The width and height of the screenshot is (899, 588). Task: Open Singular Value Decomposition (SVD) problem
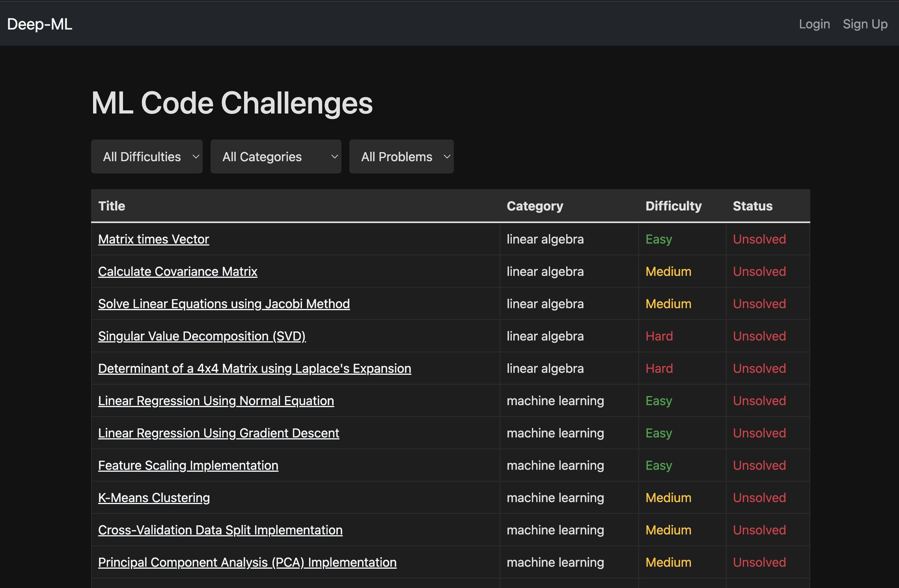click(202, 336)
